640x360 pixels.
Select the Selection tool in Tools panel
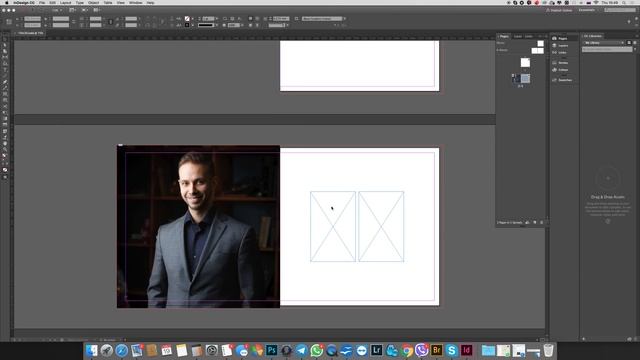[x=5, y=40]
